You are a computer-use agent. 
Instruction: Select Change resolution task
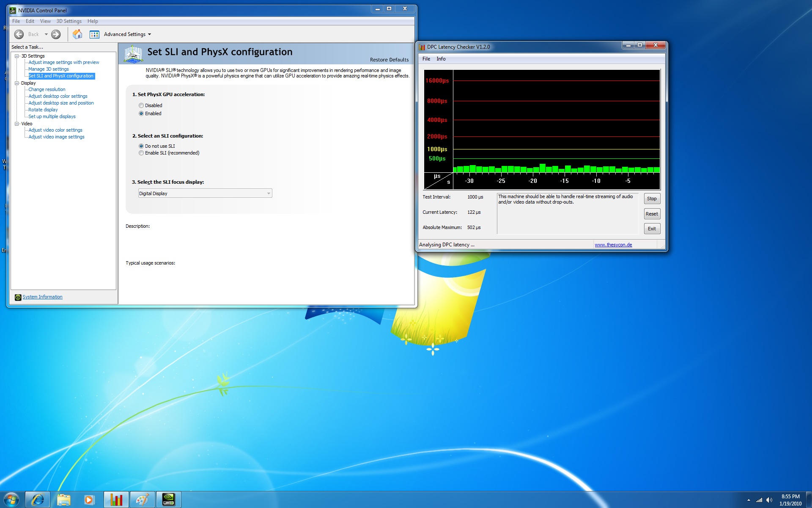pos(47,89)
